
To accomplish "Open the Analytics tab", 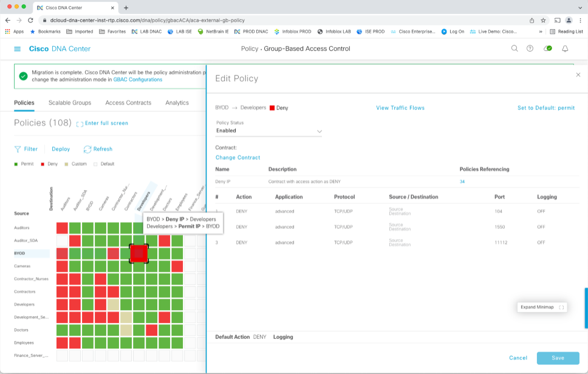I will click(177, 103).
